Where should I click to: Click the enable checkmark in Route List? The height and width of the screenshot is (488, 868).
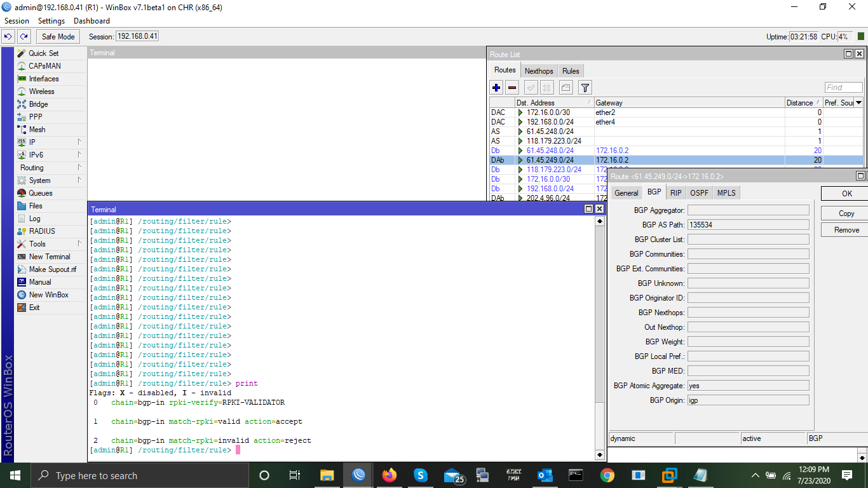(531, 88)
